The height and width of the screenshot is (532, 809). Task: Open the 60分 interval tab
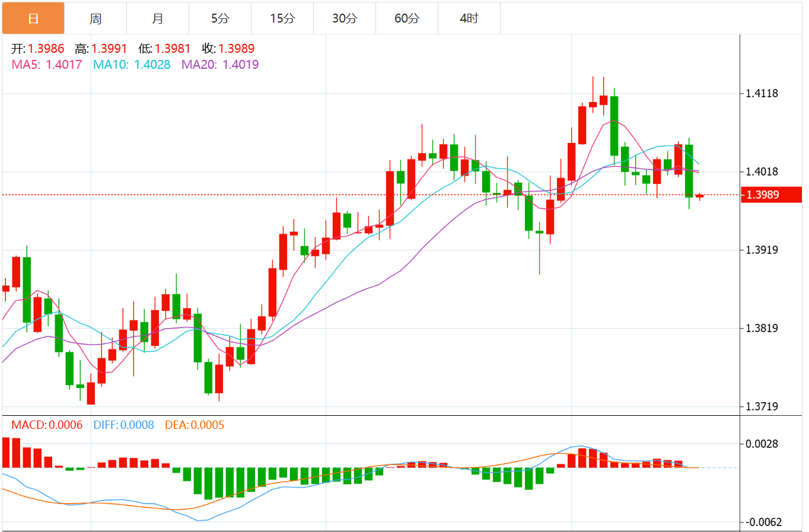(407, 18)
